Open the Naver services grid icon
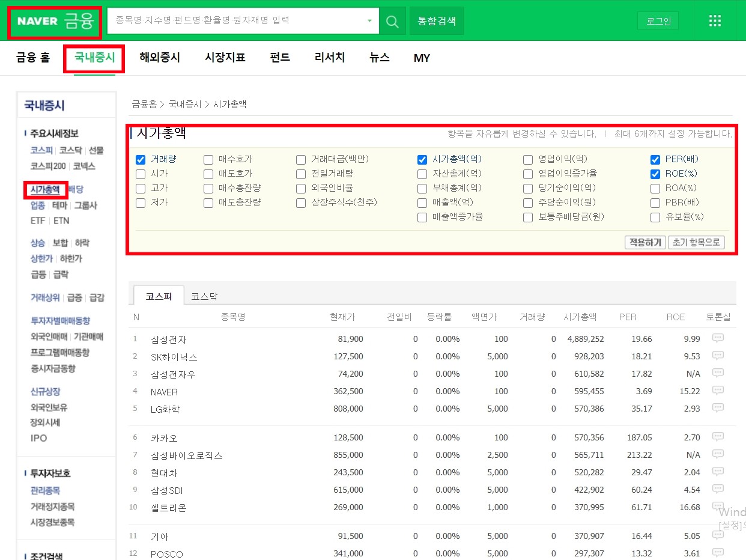 (715, 20)
